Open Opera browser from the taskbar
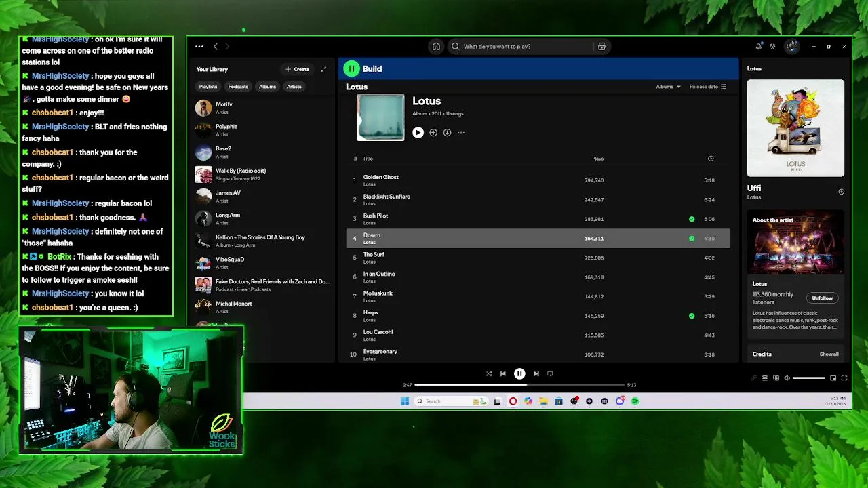Image resolution: width=868 pixels, height=488 pixels. click(513, 401)
